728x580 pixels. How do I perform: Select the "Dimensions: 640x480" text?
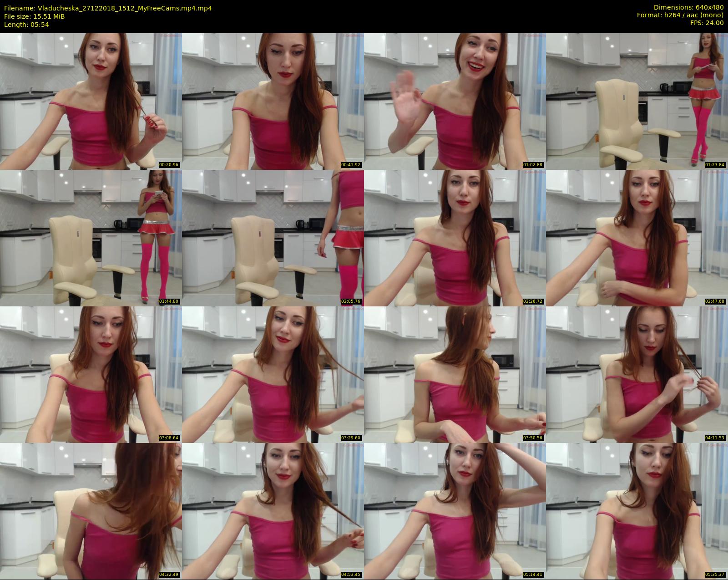tap(688, 7)
